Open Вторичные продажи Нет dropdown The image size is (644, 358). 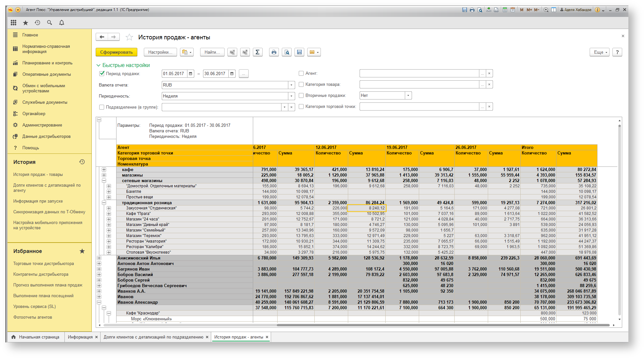pos(408,96)
